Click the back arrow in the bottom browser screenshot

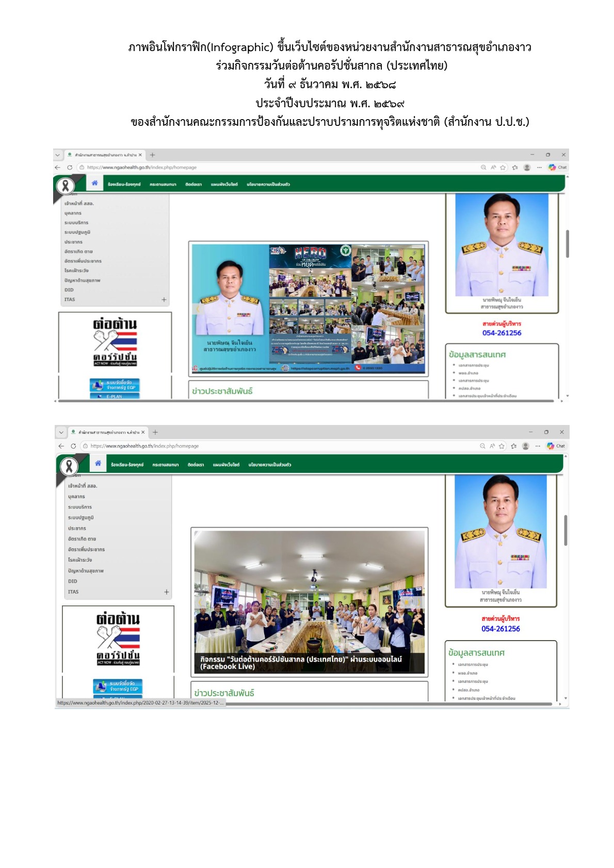(x=61, y=446)
